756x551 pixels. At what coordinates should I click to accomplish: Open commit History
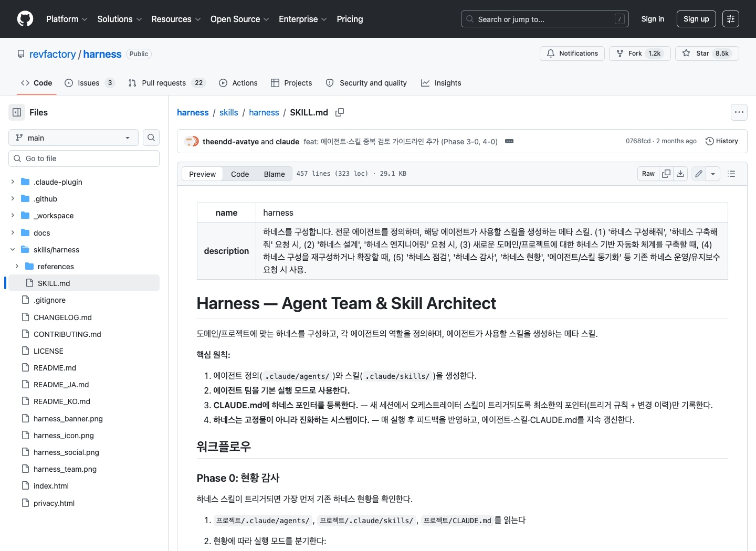[x=722, y=141]
